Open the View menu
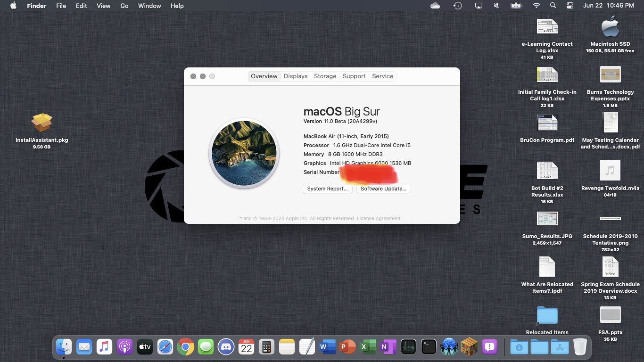Viewport: 644px width, 362px height. (103, 6)
